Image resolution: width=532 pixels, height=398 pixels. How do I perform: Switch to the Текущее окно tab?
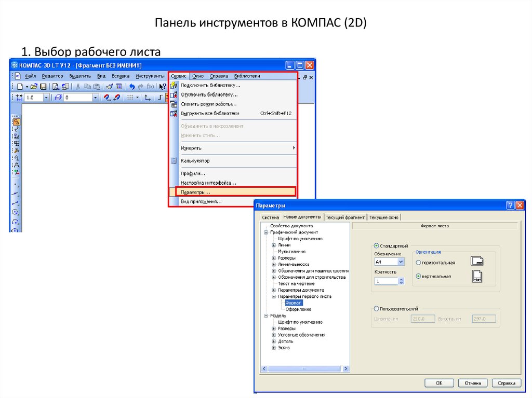pyautogui.click(x=384, y=217)
